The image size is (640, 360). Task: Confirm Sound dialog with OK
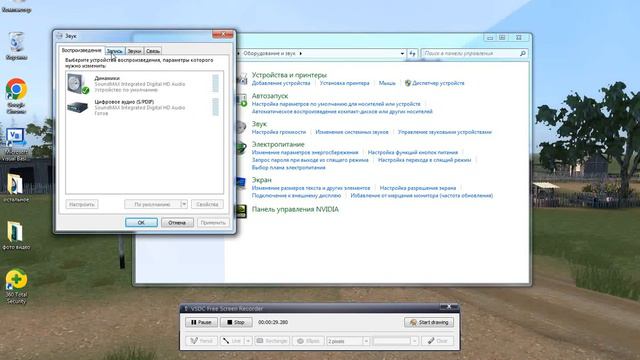tap(141, 222)
